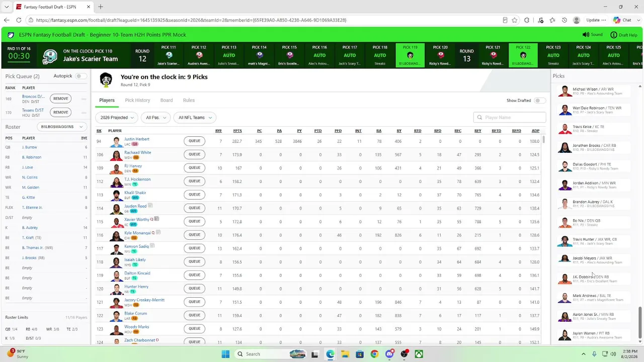Click the browser address bar URL
Viewport: 644px width, 362px height.
point(191,20)
